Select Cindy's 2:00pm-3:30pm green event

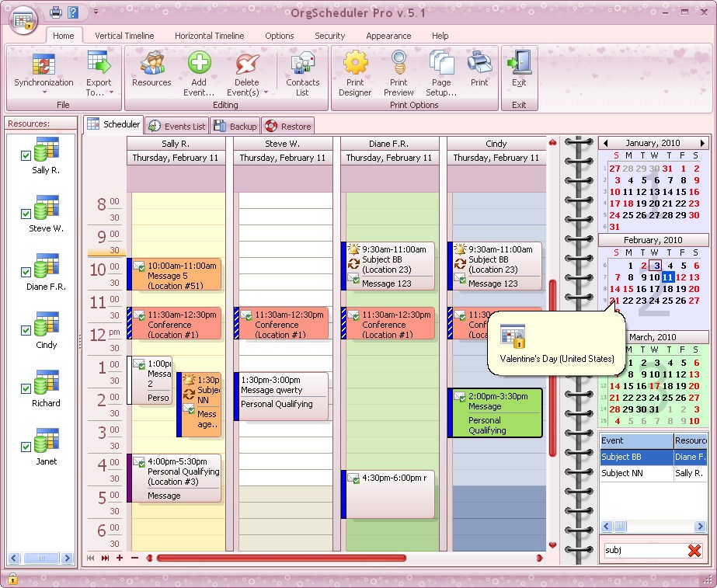point(496,413)
